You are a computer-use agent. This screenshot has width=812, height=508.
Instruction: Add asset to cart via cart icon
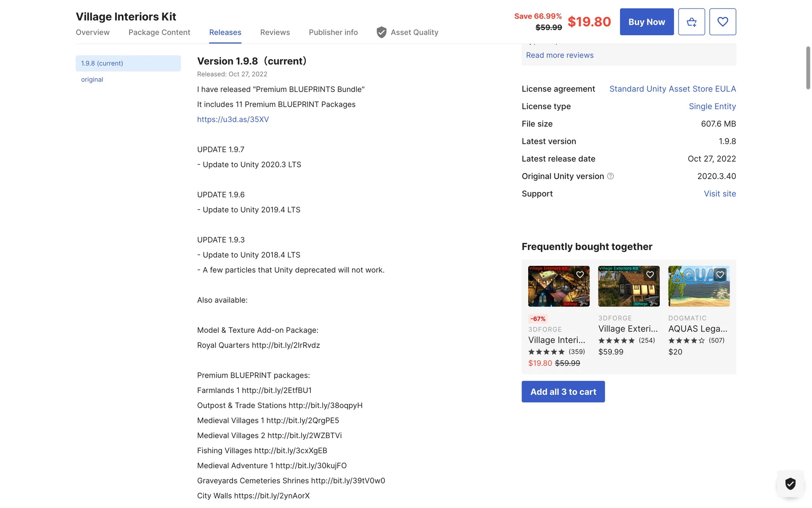(691, 22)
